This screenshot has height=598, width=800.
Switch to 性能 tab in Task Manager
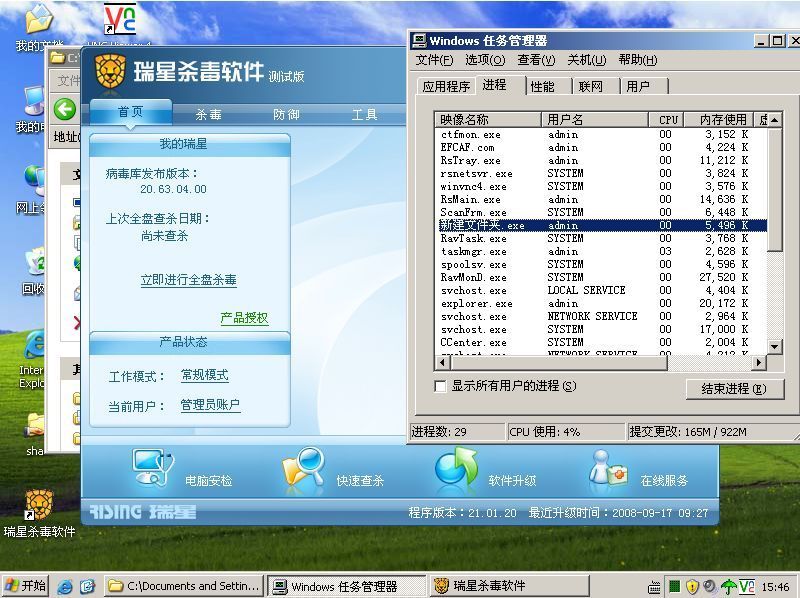(x=542, y=86)
